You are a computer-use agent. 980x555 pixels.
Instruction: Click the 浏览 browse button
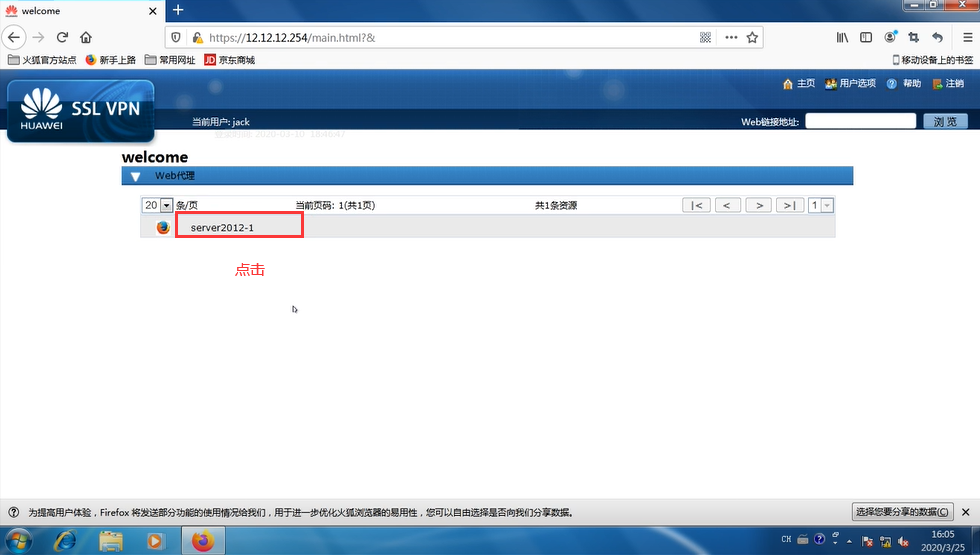945,121
